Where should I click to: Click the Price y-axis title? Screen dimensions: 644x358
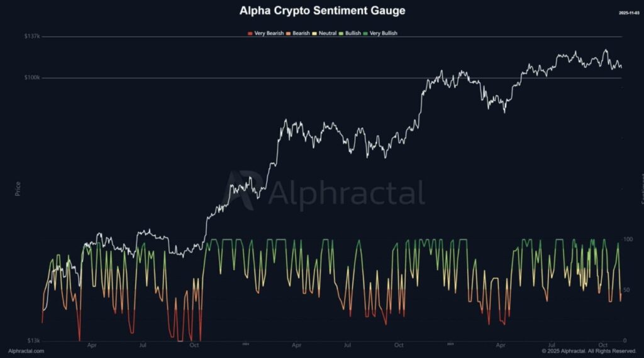pos(18,188)
